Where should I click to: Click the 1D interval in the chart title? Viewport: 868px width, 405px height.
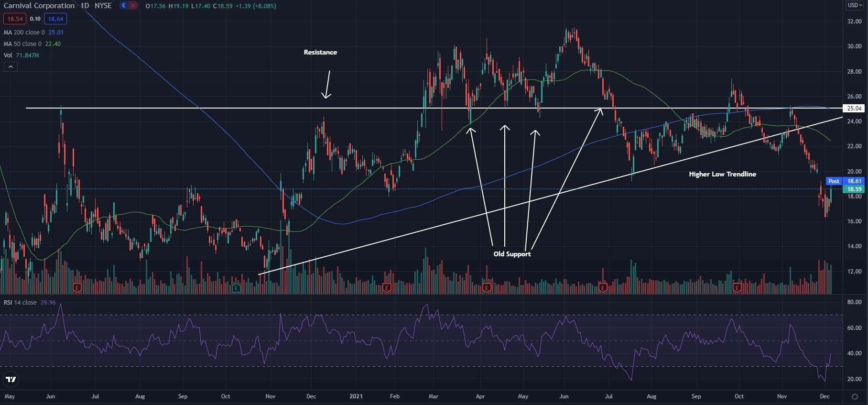point(85,6)
